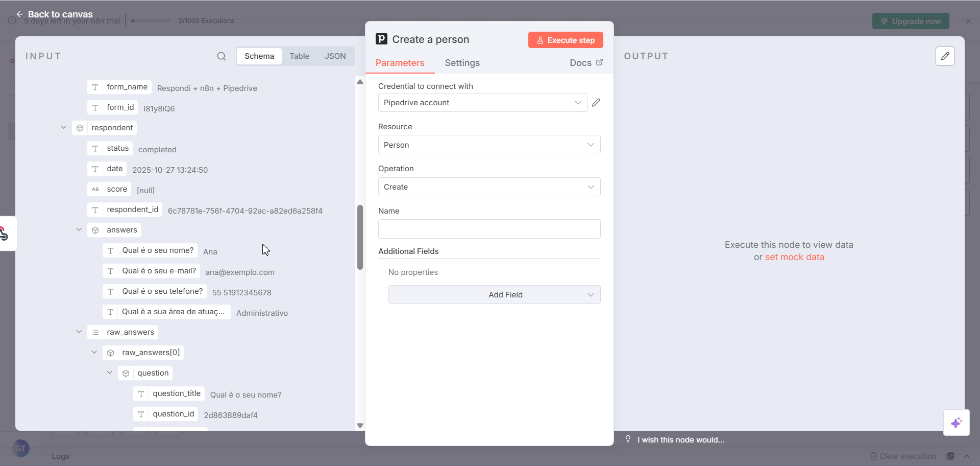Select the Qual é o seu e-mail? field

(x=152, y=271)
